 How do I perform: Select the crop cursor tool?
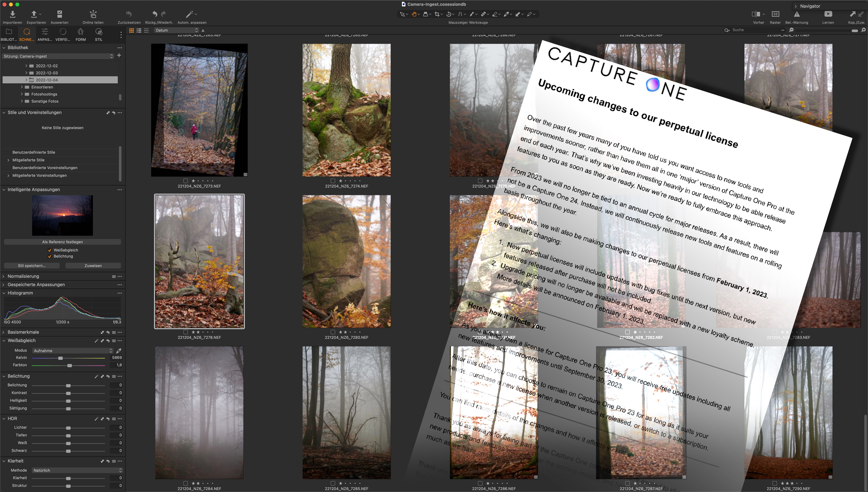click(437, 14)
